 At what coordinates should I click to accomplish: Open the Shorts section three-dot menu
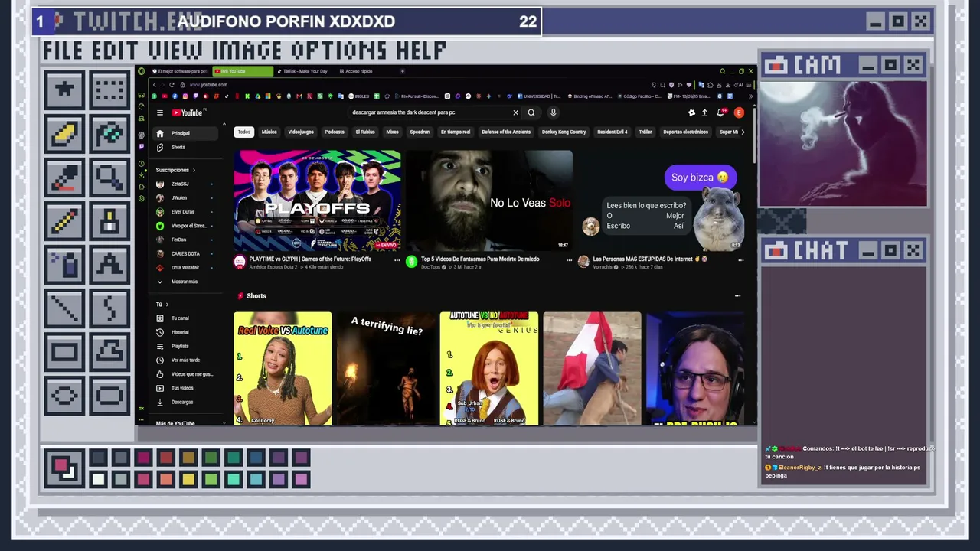pyautogui.click(x=737, y=296)
